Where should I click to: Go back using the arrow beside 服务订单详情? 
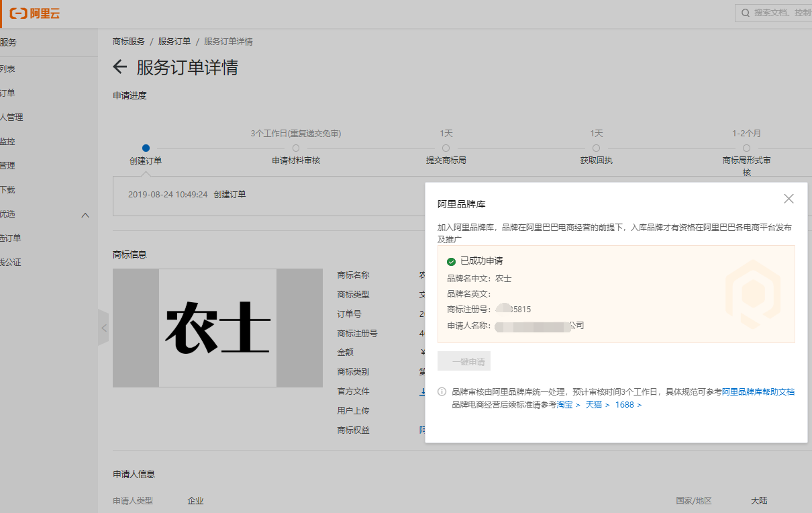pyautogui.click(x=120, y=66)
